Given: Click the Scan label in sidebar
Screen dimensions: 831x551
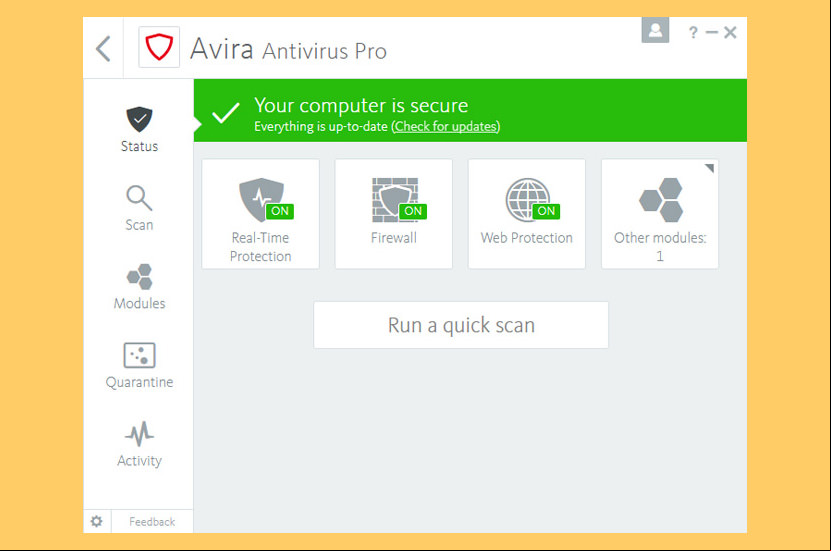Looking at the screenshot, I should click(139, 225).
